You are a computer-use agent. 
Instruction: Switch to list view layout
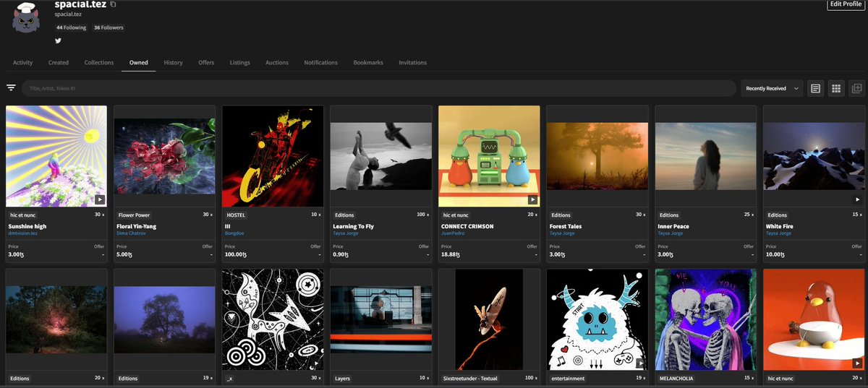click(815, 88)
